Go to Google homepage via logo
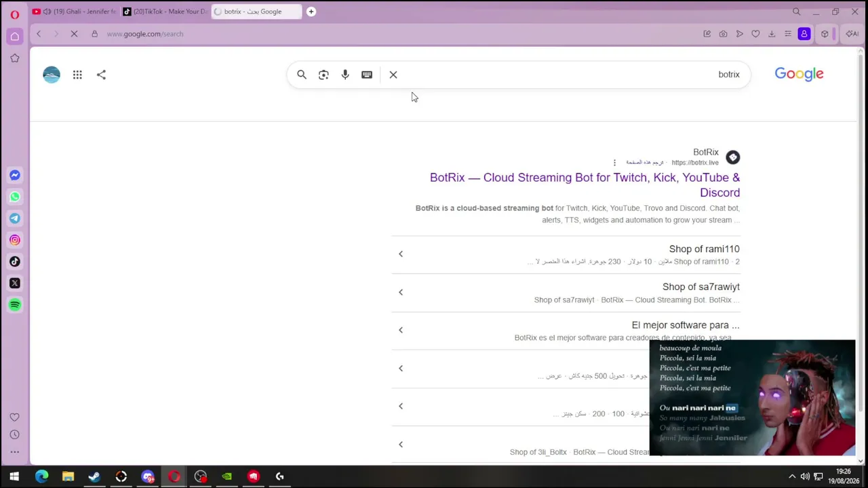This screenshot has height=488, width=868. [799, 74]
